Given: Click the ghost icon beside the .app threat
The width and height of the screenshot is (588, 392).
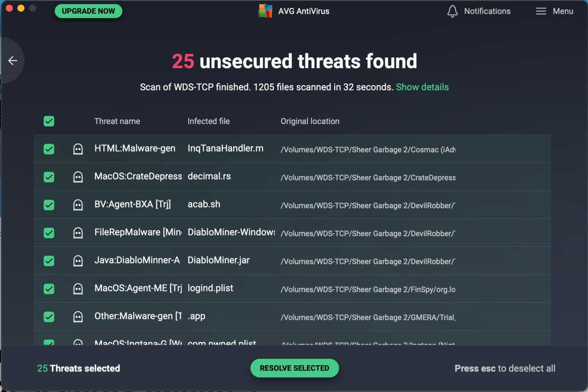Looking at the screenshot, I should click(77, 317).
